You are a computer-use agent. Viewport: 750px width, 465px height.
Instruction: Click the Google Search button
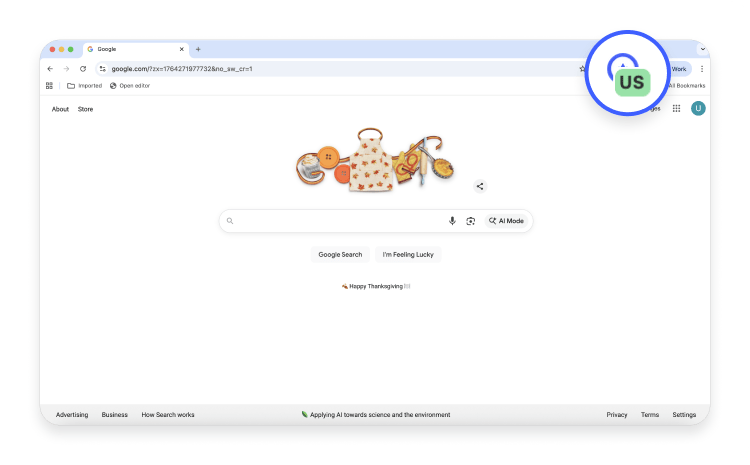(x=340, y=255)
